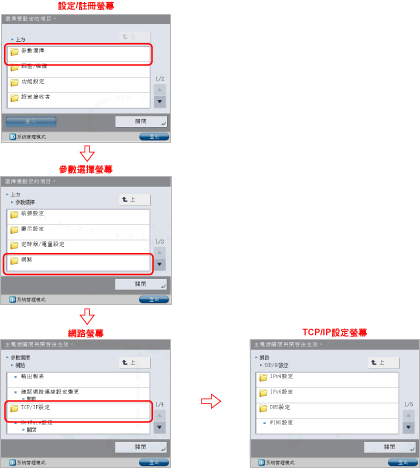Click the 關閉 button on the 設定/註冊 screen
The width and height of the screenshot is (420, 468).
pyautogui.click(x=141, y=121)
